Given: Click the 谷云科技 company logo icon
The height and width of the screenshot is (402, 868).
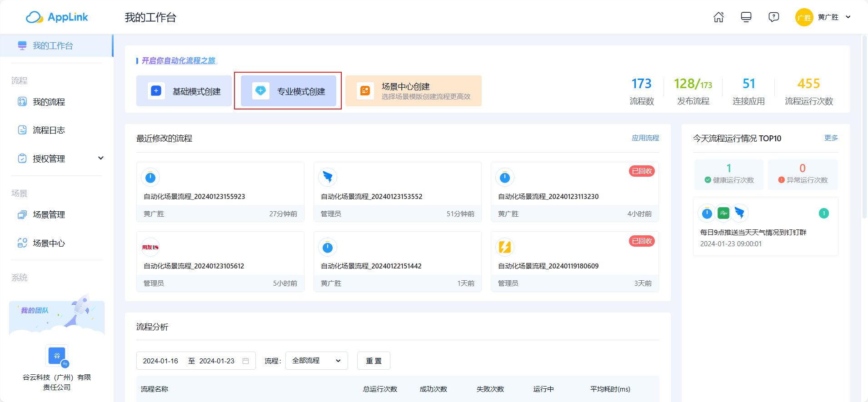Looking at the screenshot, I should (x=57, y=356).
